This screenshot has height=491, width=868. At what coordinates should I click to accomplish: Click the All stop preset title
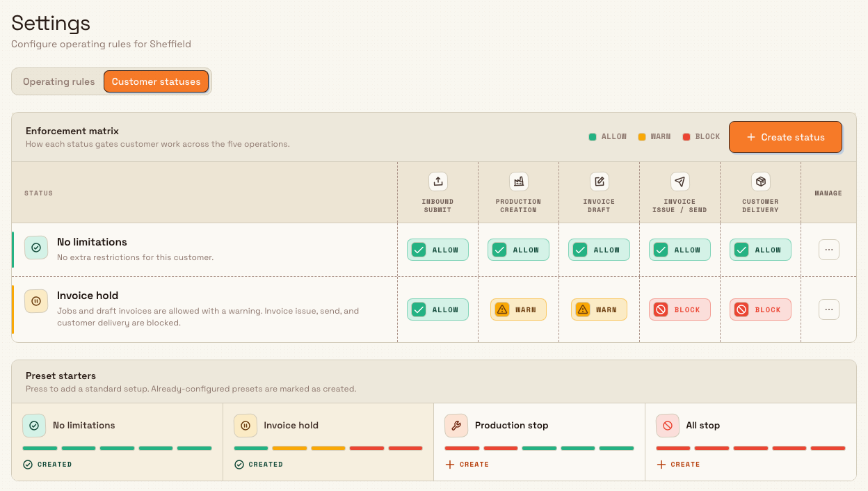tap(703, 426)
